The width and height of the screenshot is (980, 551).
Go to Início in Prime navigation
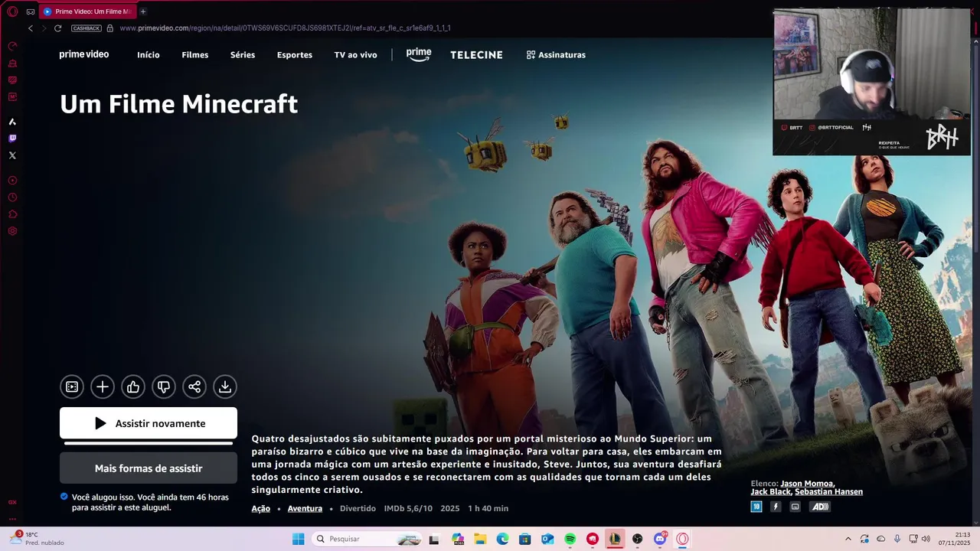point(149,55)
